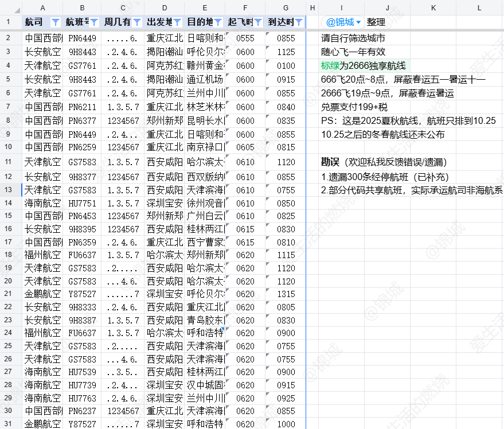Open the filter for the 航司 column
Viewport: 504px width, 429px height.
(56, 22)
